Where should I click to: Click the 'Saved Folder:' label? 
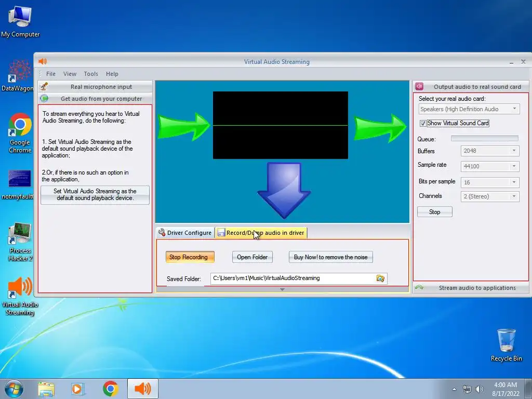coord(183,279)
